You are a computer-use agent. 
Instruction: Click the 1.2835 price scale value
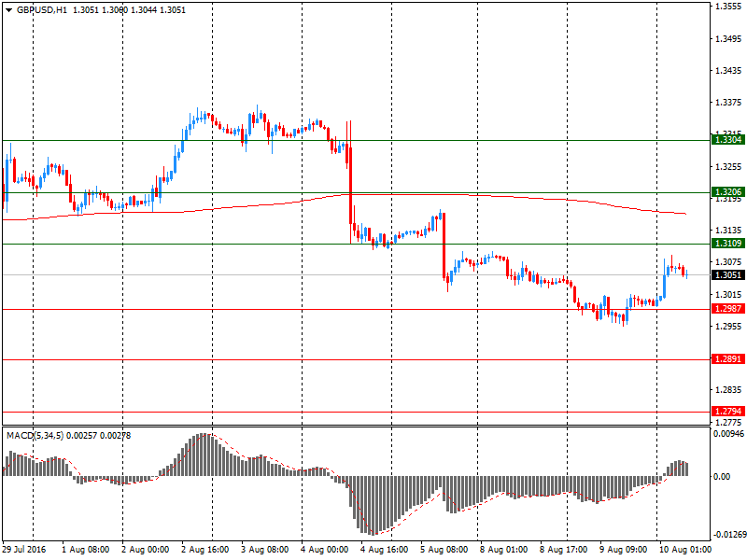coord(728,390)
